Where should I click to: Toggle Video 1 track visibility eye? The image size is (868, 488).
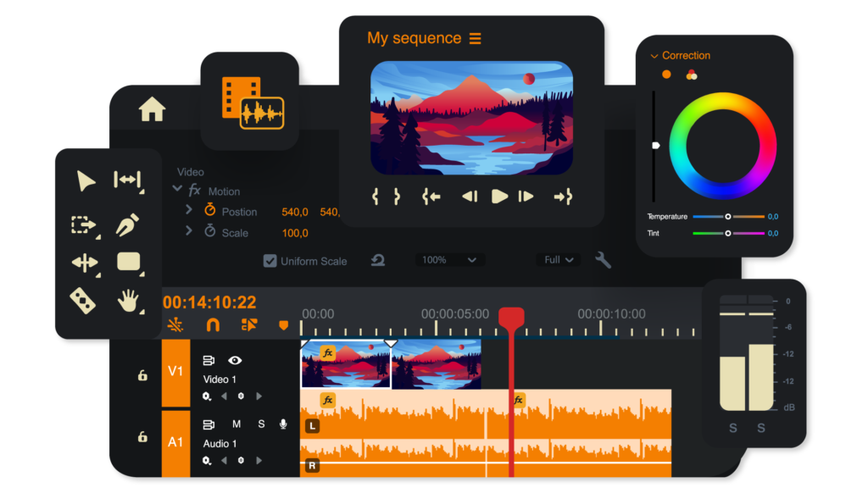pos(235,360)
